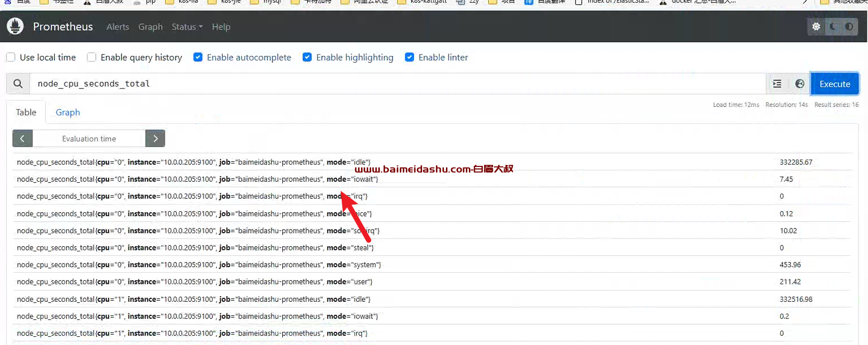Click the cpu 1 mode irq series

[432, 333]
